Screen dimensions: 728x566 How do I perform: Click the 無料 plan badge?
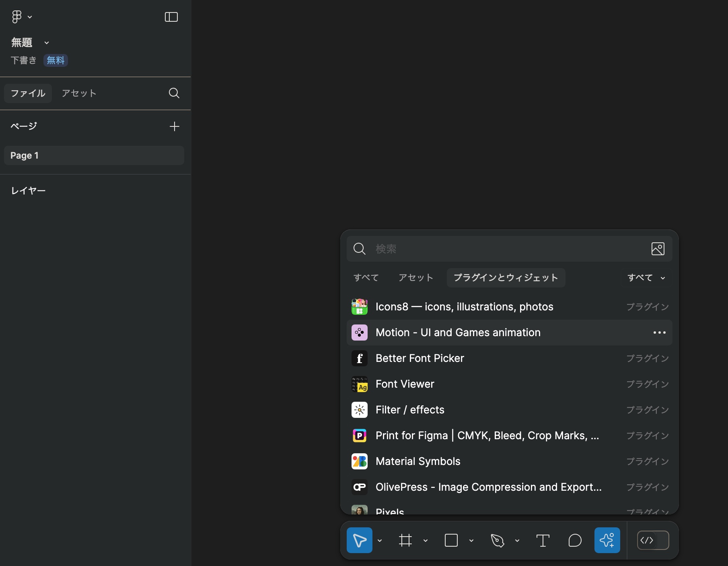(56, 60)
